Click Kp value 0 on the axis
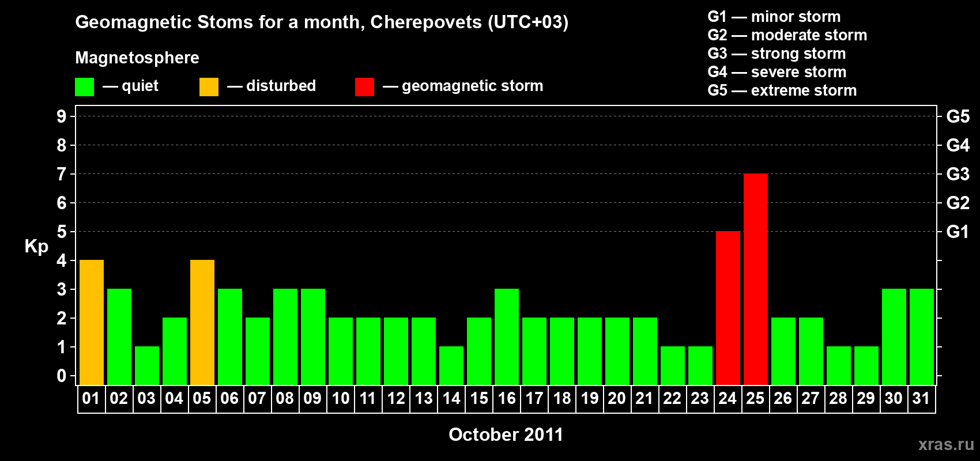The width and height of the screenshot is (980, 461). click(62, 376)
